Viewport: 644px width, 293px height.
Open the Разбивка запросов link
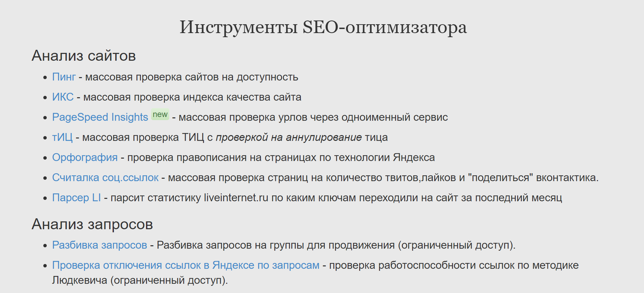(100, 245)
